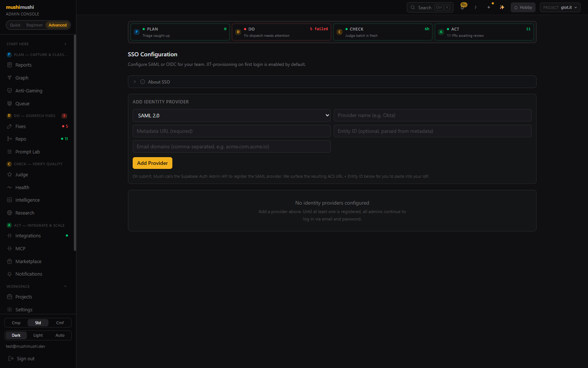588x368 pixels.
Task: Click the test@mushimushi.dev email text
Action: point(25,346)
